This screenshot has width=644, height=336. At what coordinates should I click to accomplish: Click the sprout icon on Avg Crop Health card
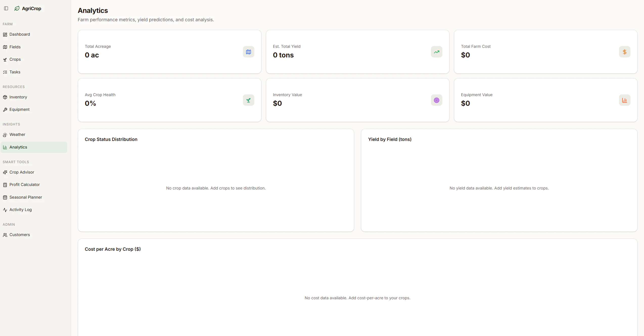click(248, 100)
